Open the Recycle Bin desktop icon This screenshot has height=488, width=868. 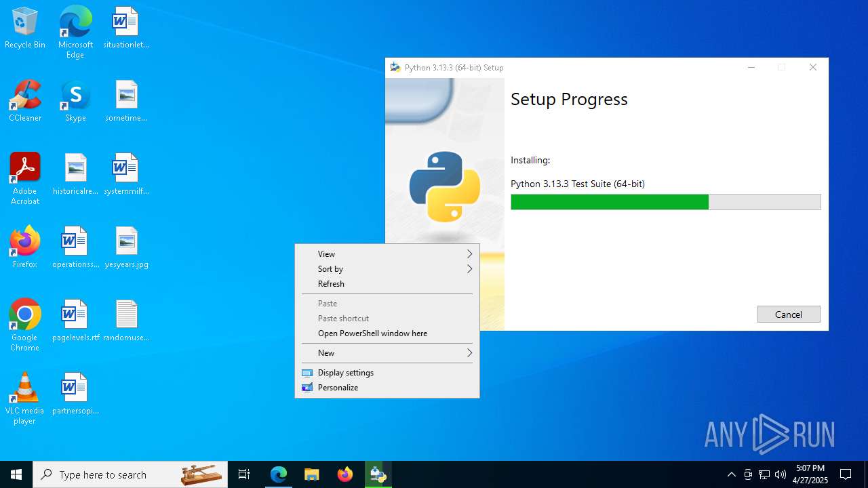point(25,28)
